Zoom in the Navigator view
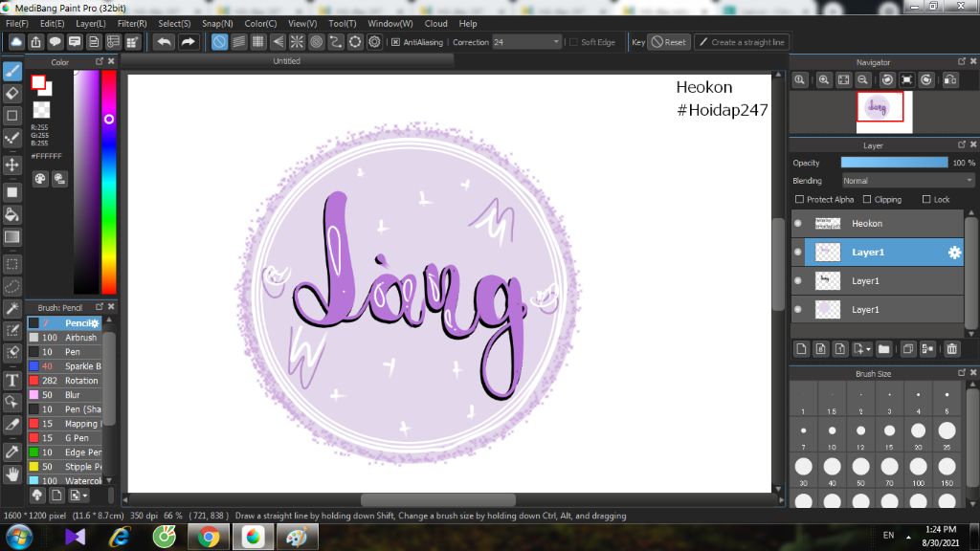This screenshot has width=980, height=551. click(x=824, y=80)
